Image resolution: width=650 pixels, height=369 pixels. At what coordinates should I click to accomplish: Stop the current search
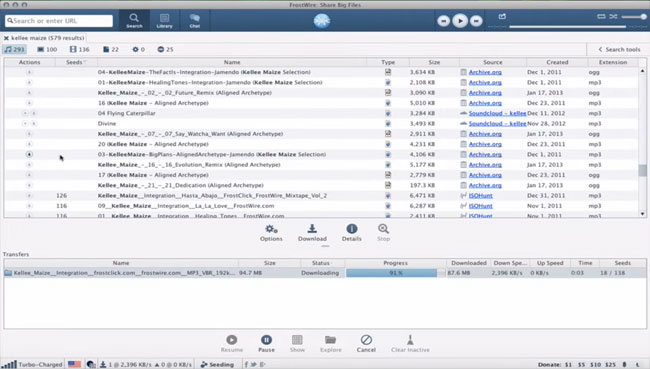point(383,233)
